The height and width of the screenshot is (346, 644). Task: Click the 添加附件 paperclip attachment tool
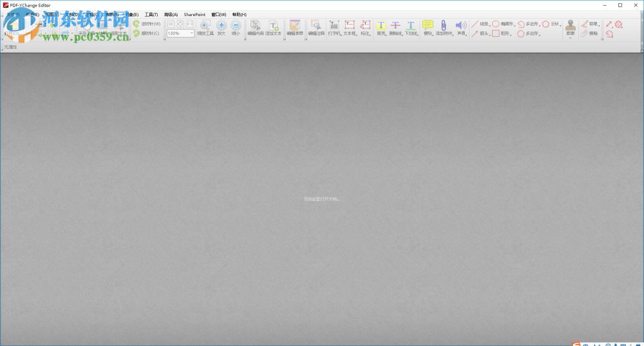coord(444,28)
